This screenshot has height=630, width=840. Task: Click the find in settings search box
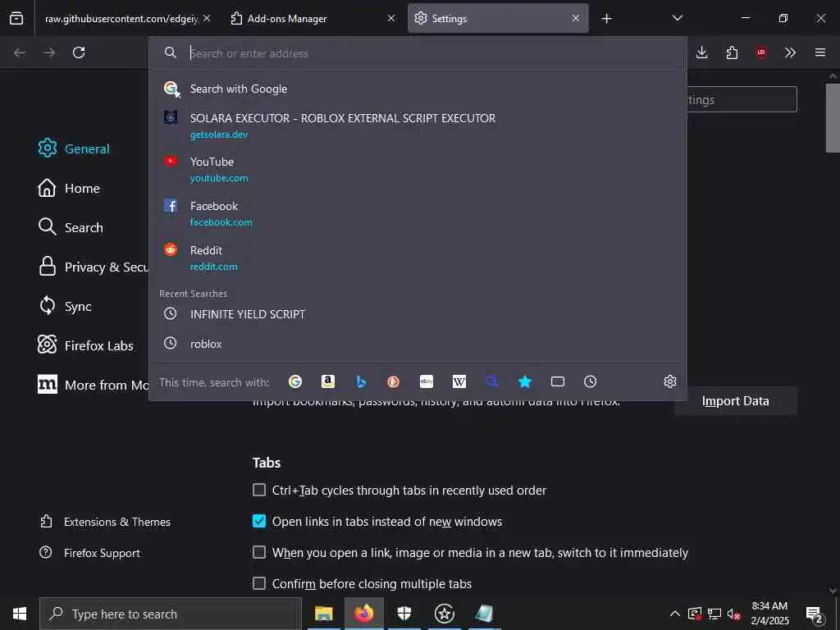click(742, 99)
